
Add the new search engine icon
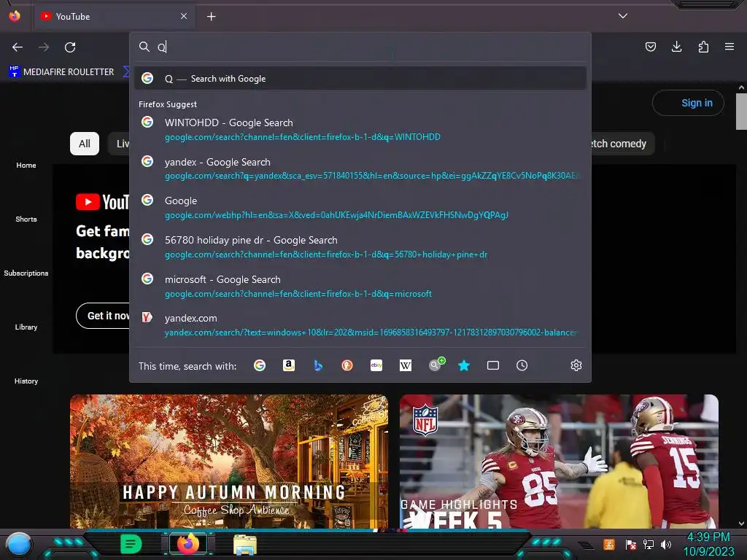point(436,365)
